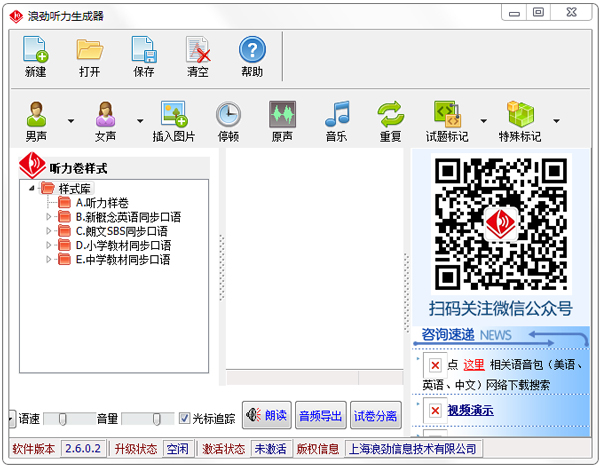Open the 男声 dropdown arrow
Viewport: 600px width, 467px height.
pos(71,121)
